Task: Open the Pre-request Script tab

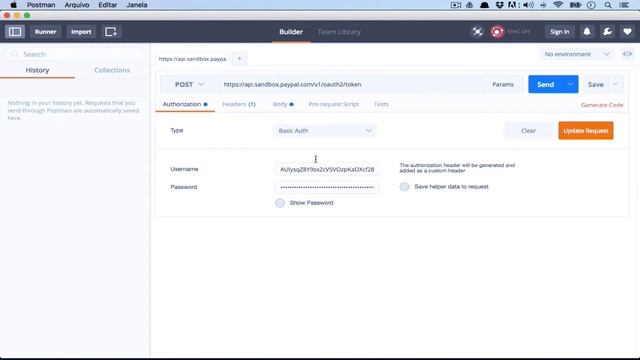Action: click(x=333, y=104)
